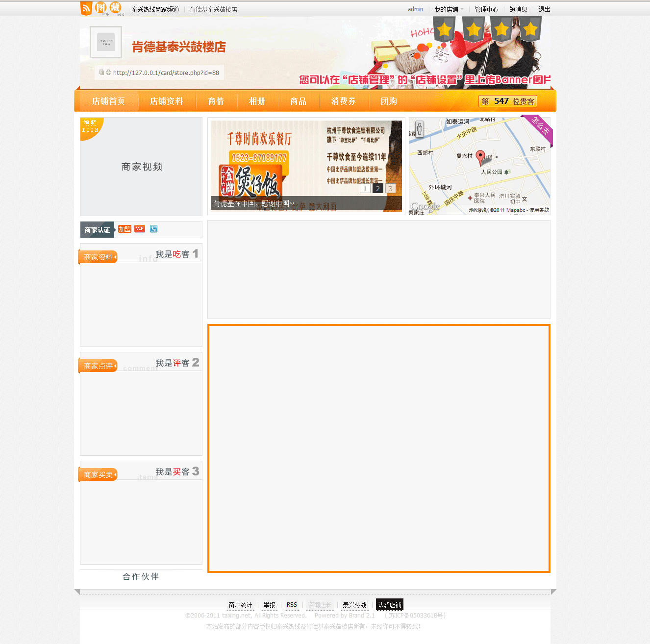
Task: Click the 我是买客 3 heading
Action: pyautogui.click(x=177, y=471)
